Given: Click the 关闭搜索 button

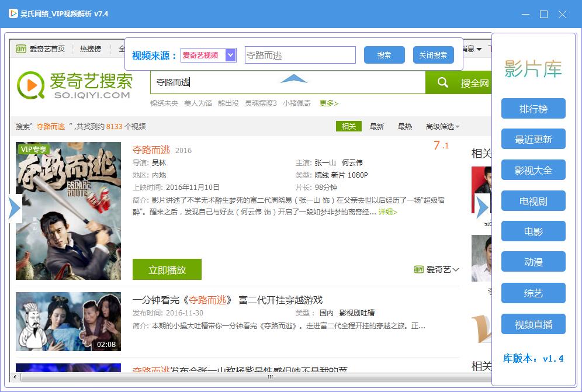Looking at the screenshot, I should coord(433,55).
